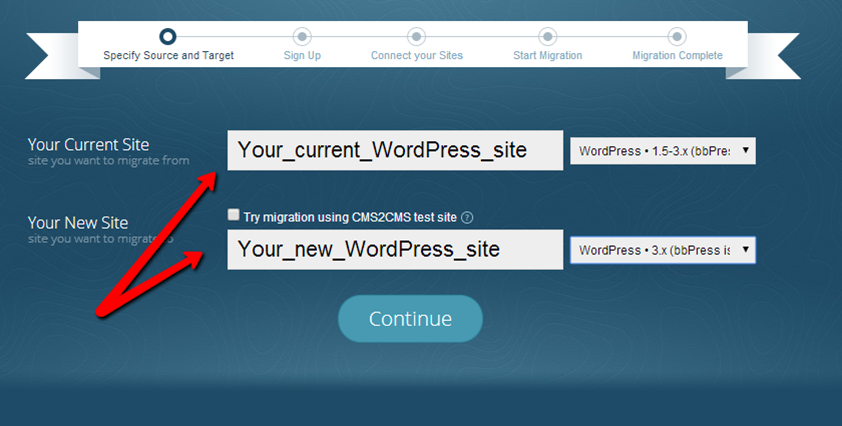The width and height of the screenshot is (842, 426).
Task: Click the Specify Source and Target label
Action: click(169, 55)
